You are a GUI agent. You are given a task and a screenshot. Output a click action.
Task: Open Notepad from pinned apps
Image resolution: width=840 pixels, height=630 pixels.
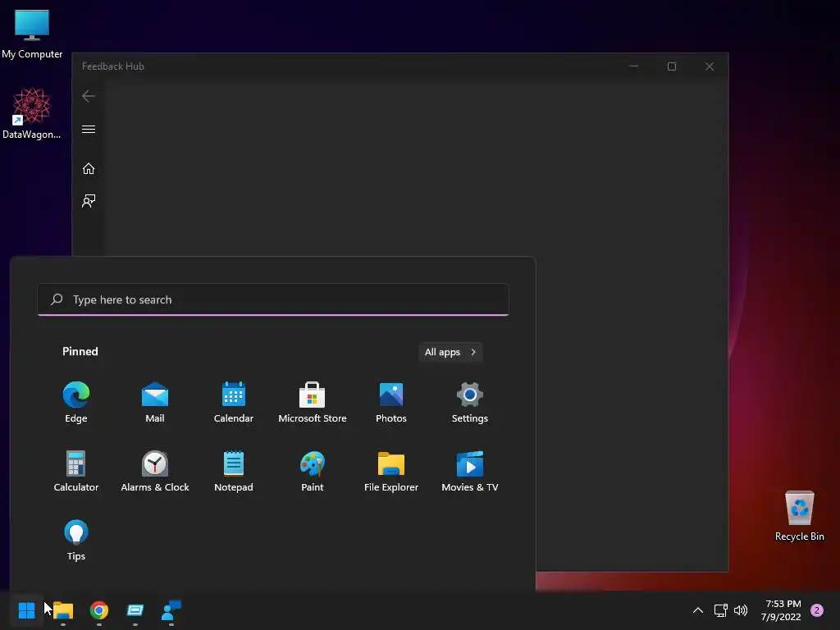click(x=234, y=472)
